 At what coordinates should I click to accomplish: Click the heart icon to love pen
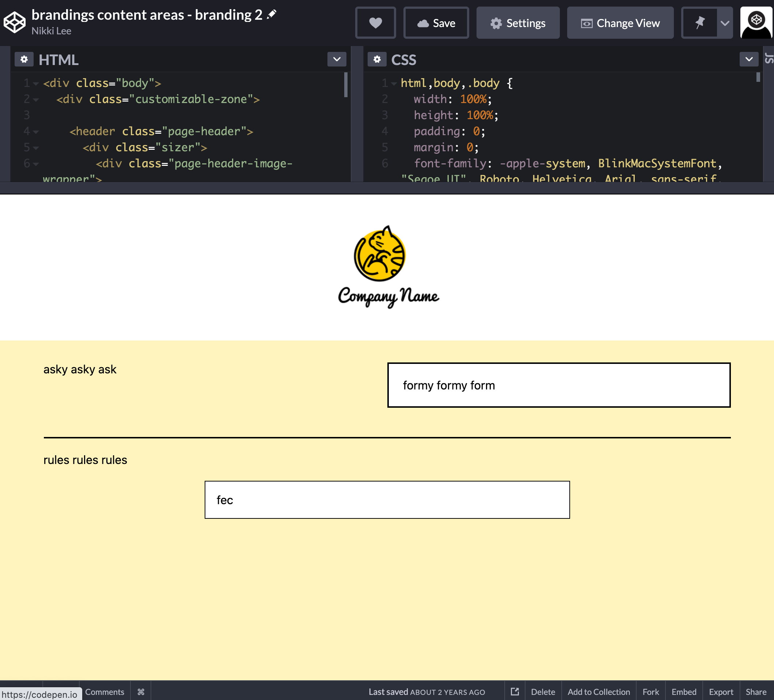[375, 23]
